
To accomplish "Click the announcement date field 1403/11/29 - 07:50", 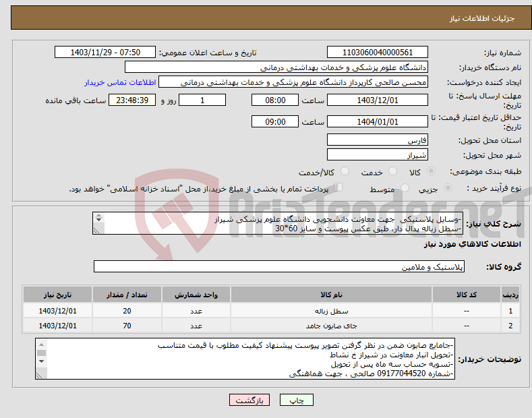I will 105,53.
